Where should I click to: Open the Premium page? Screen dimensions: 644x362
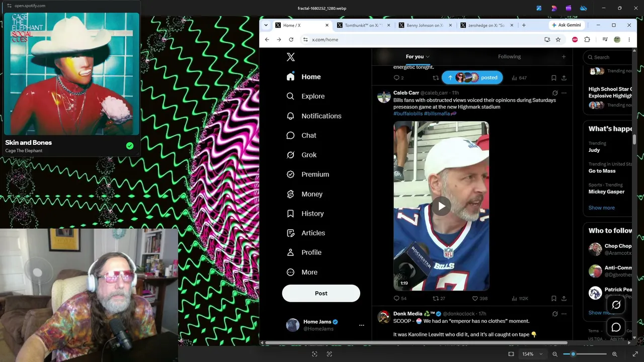click(308, 174)
